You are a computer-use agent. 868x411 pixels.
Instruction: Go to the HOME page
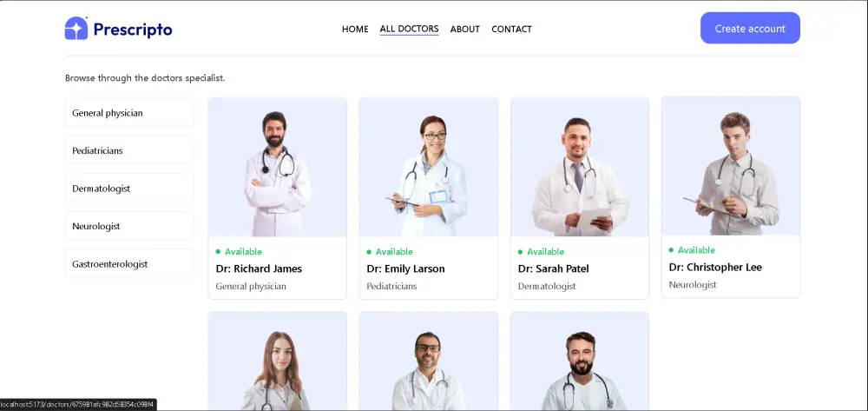point(355,29)
